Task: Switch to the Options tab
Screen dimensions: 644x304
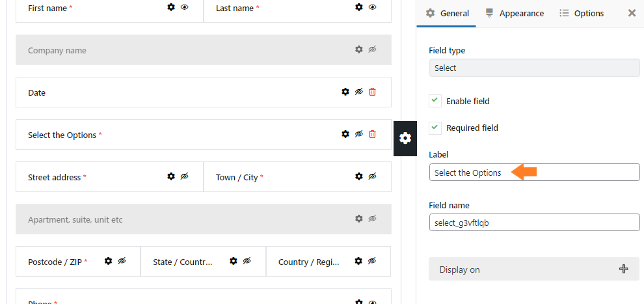Action: pyautogui.click(x=582, y=13)
